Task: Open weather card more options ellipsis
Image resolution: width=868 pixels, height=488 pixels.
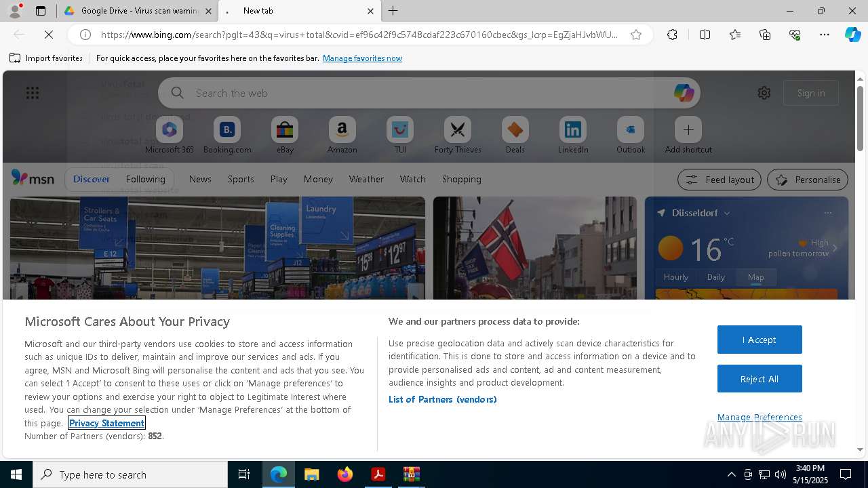Action: pyautogui.click(x=827, y=213)
